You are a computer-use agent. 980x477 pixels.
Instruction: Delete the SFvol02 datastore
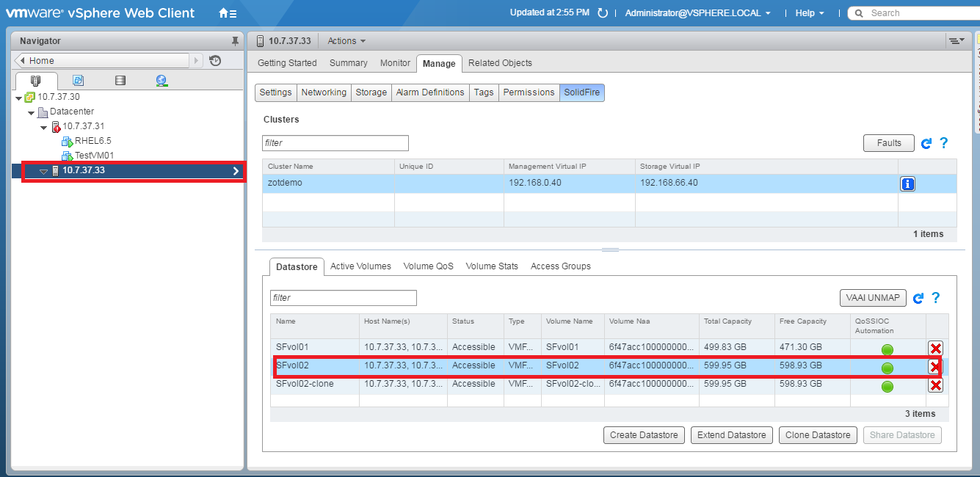936,366
